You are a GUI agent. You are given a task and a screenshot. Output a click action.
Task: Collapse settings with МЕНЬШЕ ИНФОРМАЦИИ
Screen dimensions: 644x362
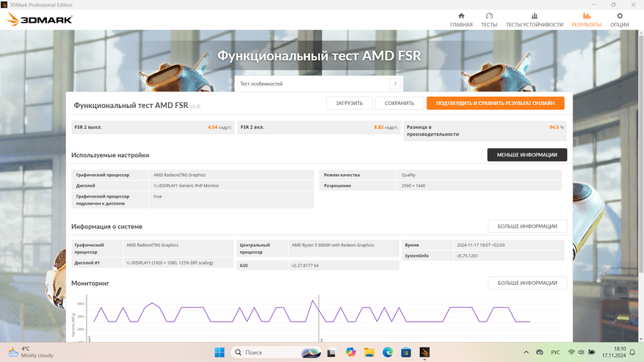point(527,155)
